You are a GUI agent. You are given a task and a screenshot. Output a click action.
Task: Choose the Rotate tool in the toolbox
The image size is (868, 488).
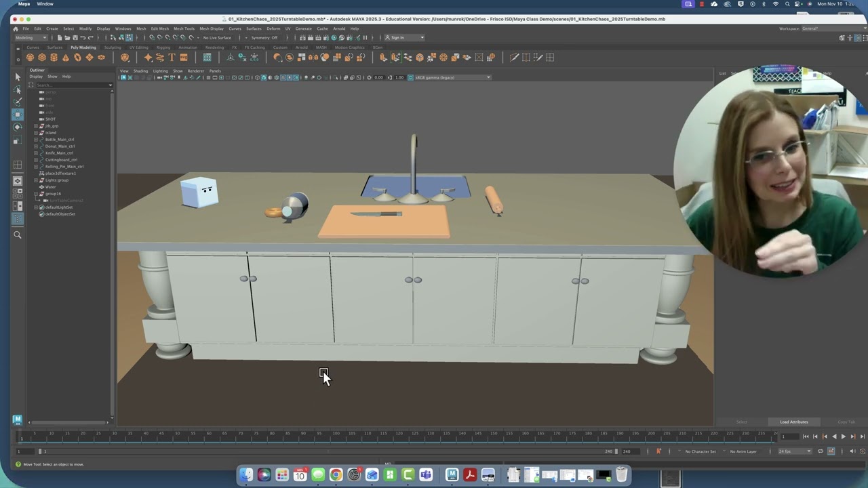[x=18, y=127]
